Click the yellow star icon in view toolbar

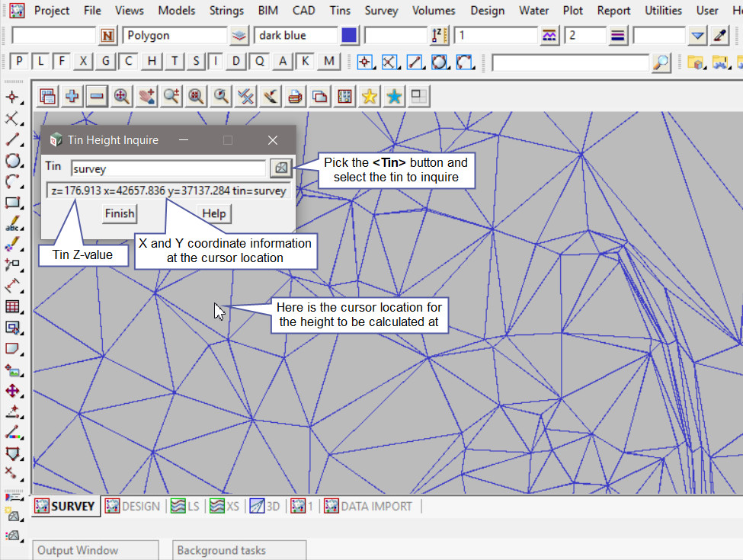[x=370, y=96]
